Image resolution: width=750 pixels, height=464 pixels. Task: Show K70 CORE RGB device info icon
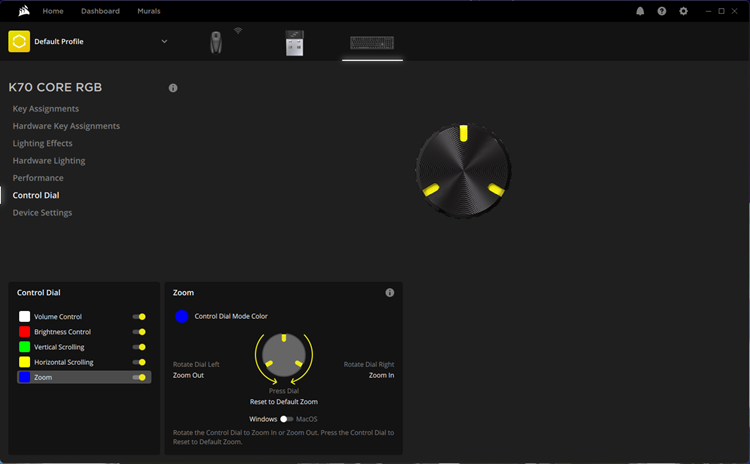click(173, 88)
